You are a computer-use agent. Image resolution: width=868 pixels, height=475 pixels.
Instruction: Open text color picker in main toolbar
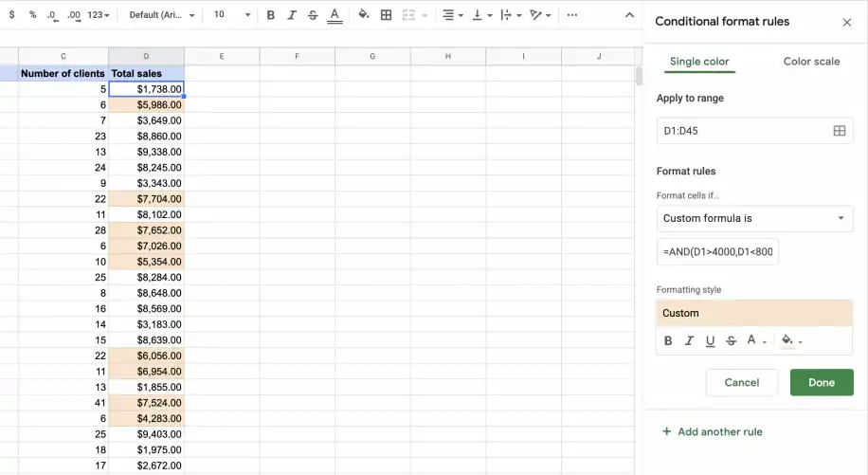click(x=335, y=15)
